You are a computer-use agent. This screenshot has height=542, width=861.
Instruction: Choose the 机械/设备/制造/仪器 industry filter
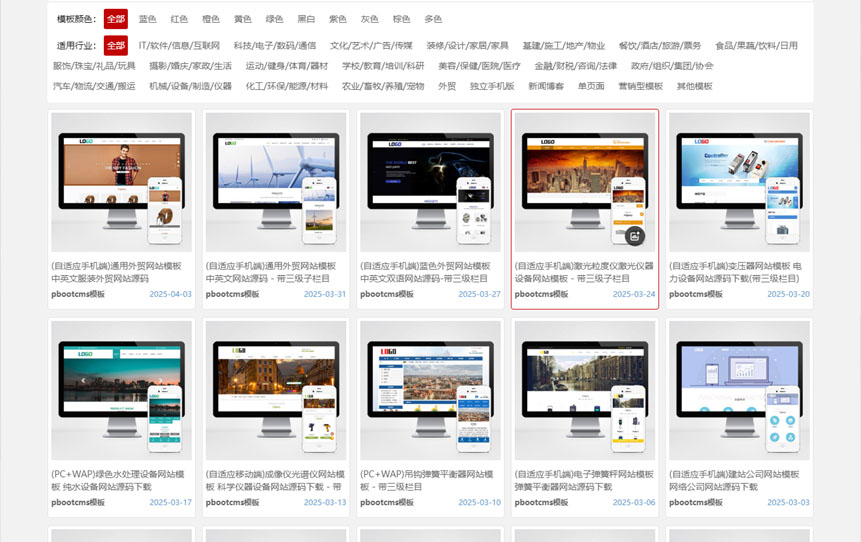click(x=191, y=86)
